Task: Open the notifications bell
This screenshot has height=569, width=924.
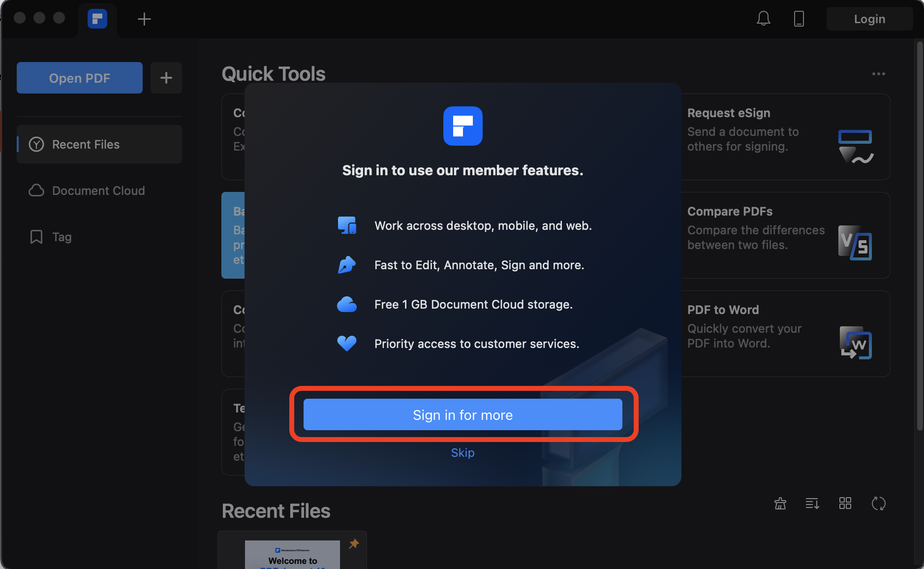Action: 763,18
